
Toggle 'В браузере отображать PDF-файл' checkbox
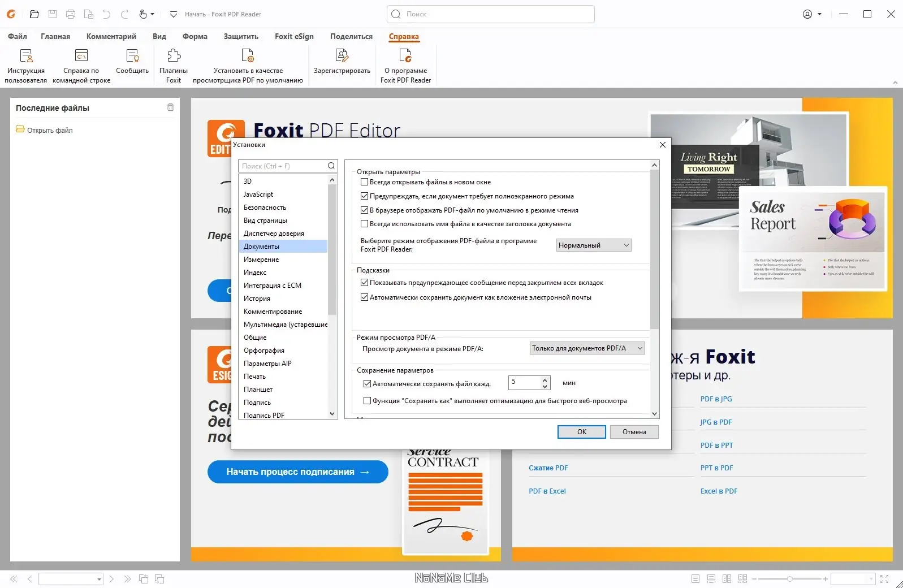coord(364,210)
